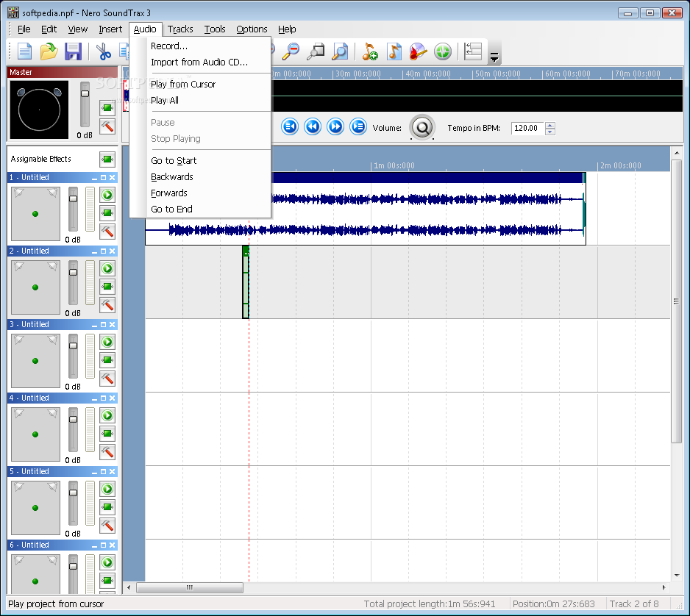Screen dimensions: 690x616
Task: Click the horizontal timeline scrollbar thumb
Action: [190, 587]
